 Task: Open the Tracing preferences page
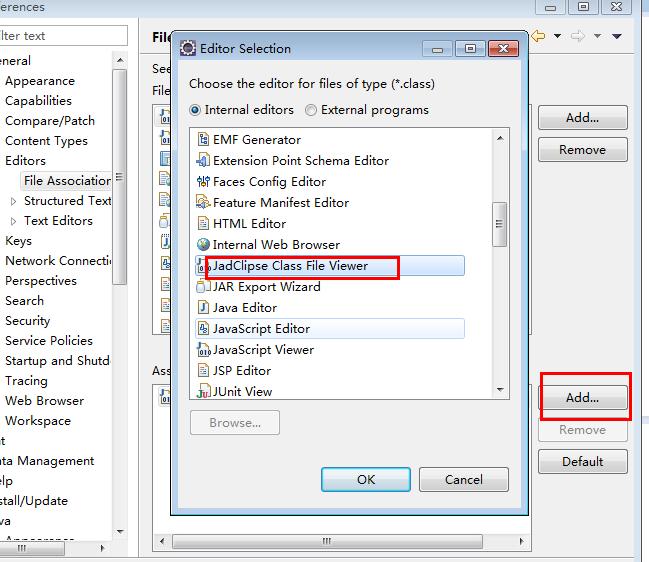(26, 381)
